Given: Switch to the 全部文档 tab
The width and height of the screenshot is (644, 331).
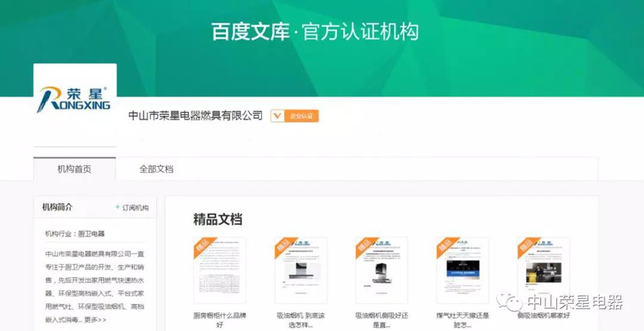Looking at the screenshot, I should 156,169.
